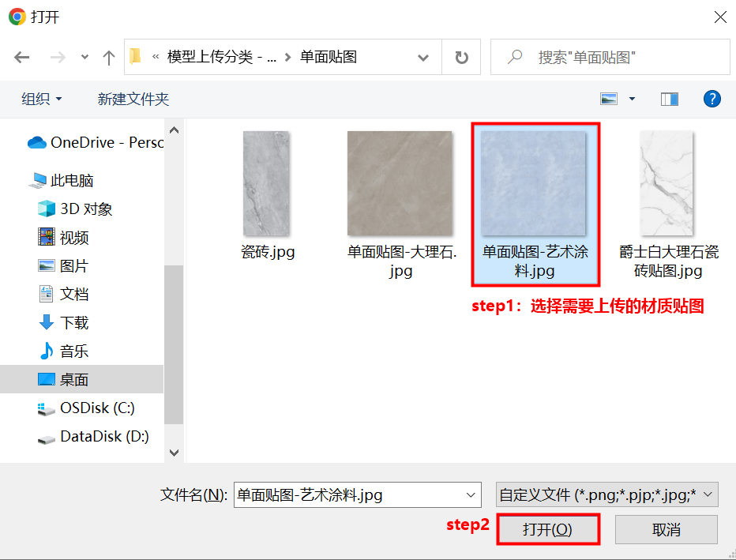
Task: Select 单面贴图-大理石.jpg file thumbnail
Action: (400, 183)
